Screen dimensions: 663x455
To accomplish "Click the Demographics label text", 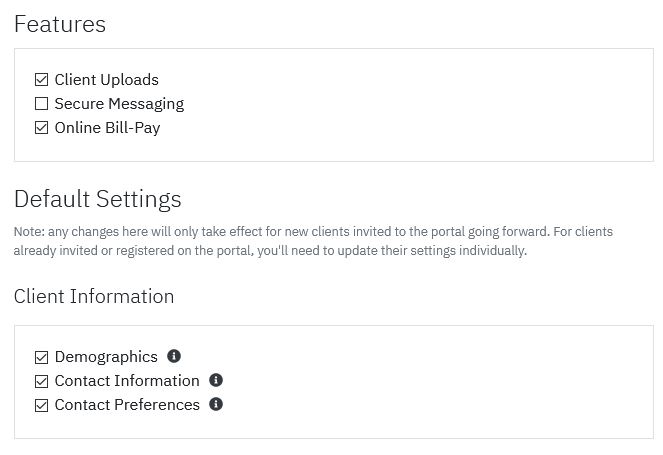I will point(106,357).
